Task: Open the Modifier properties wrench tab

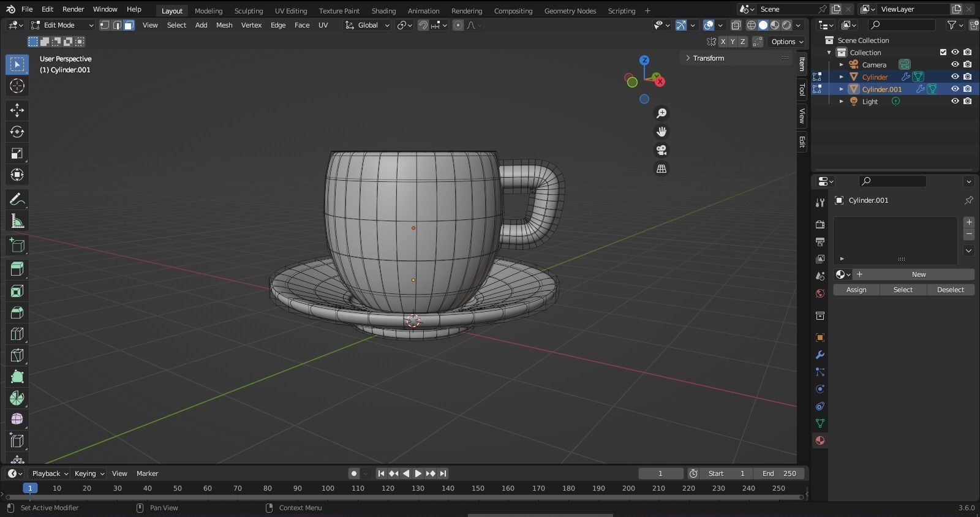Action: tap(820, 355)
